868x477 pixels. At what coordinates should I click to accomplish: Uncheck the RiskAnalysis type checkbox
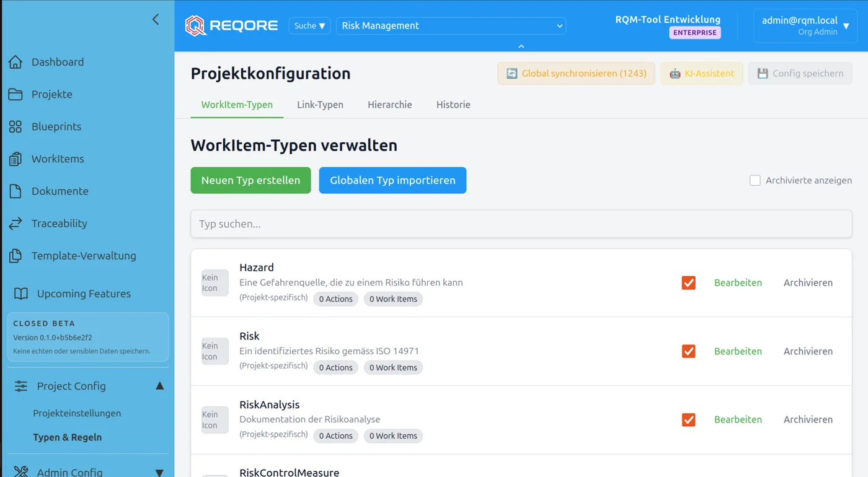pos(688,419)
